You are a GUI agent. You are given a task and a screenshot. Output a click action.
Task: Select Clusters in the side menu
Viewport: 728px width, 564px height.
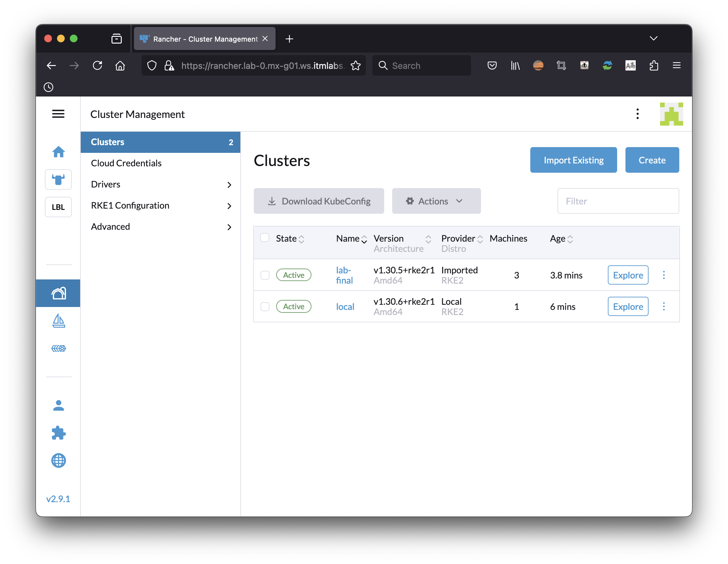(x=160, y=142)
